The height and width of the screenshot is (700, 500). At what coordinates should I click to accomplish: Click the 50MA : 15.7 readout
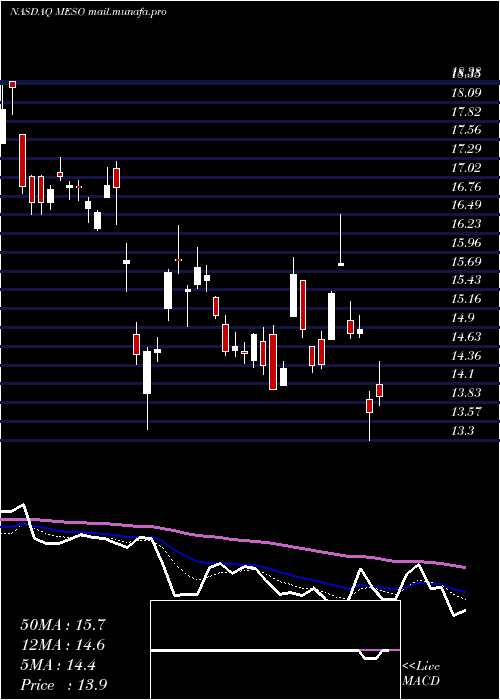tap(63, 625)
